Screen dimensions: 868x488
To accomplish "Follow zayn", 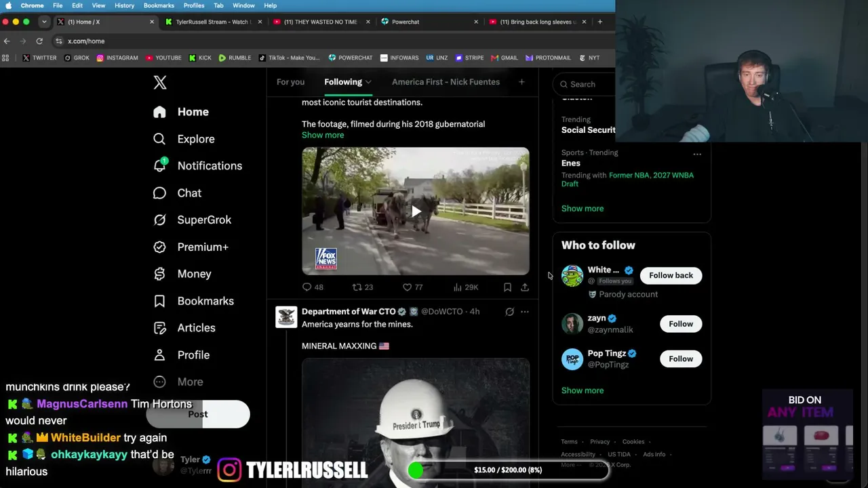I will click(x=681, y=324).
